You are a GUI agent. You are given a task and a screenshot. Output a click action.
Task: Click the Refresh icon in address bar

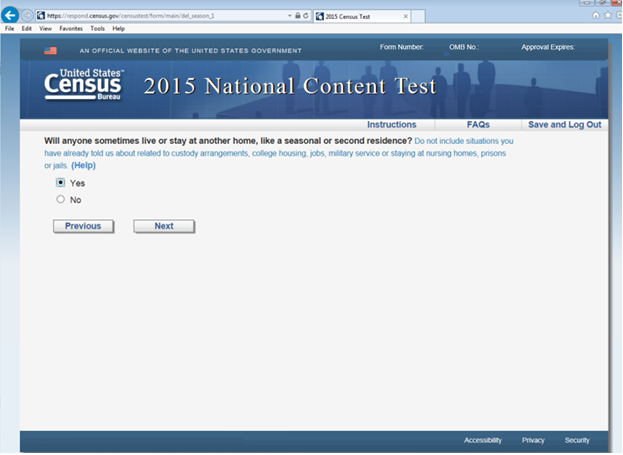[x=306, y=15]
